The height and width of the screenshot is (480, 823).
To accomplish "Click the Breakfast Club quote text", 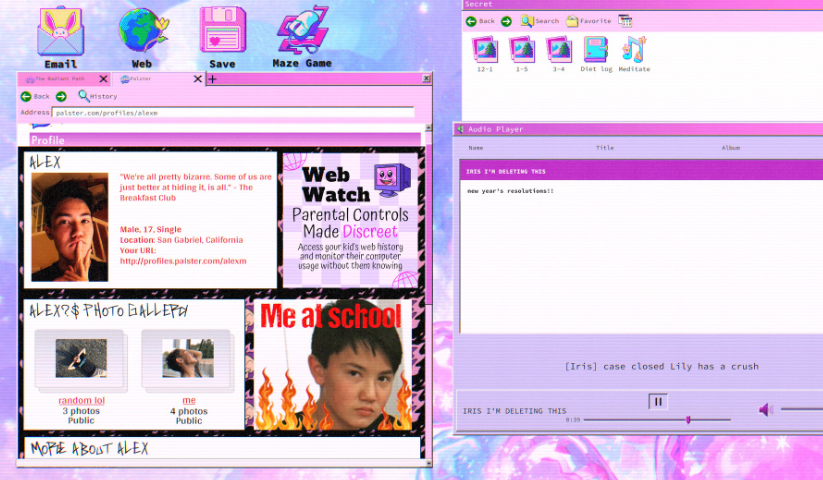I will tap(195, 187).
